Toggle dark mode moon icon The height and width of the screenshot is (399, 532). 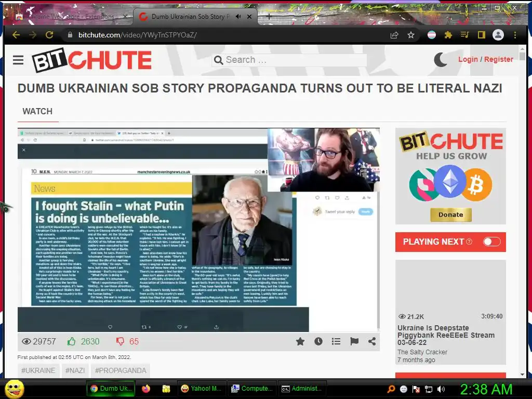pyautogui.click(x=441, y=60)
